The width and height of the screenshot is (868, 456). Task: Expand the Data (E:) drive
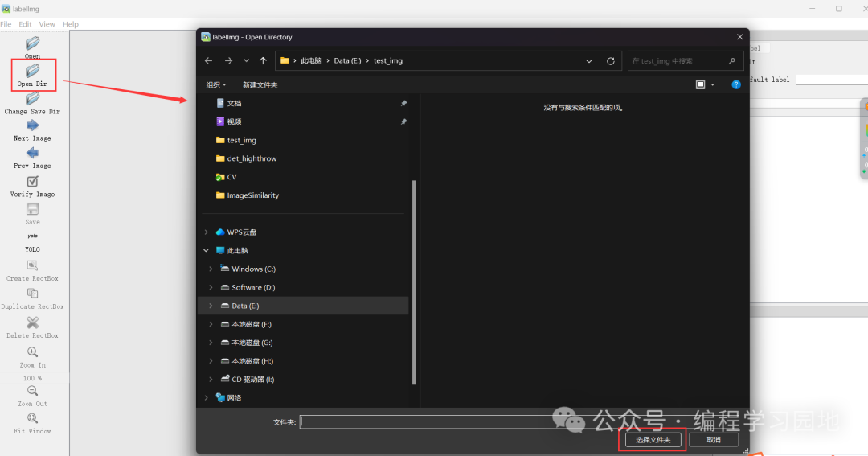[x=211, y=306]
